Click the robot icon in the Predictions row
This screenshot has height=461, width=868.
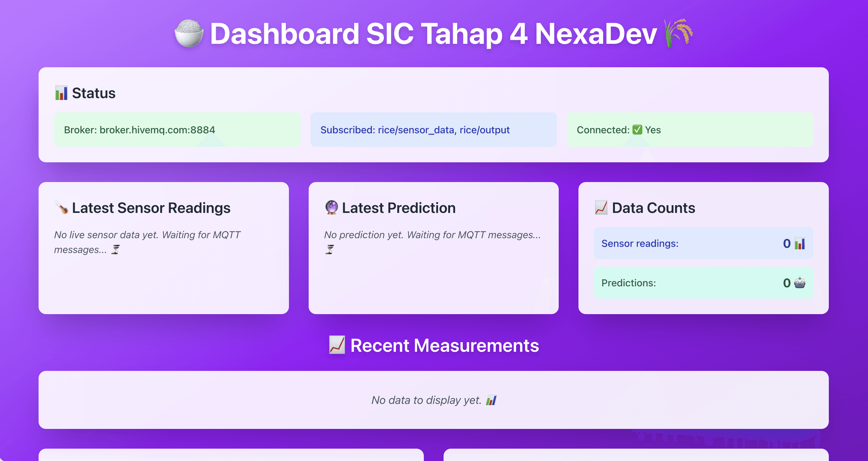tap(799, 283)
